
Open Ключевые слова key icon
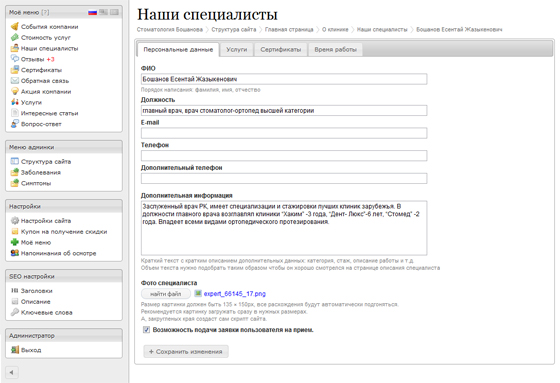click(15, 312)
